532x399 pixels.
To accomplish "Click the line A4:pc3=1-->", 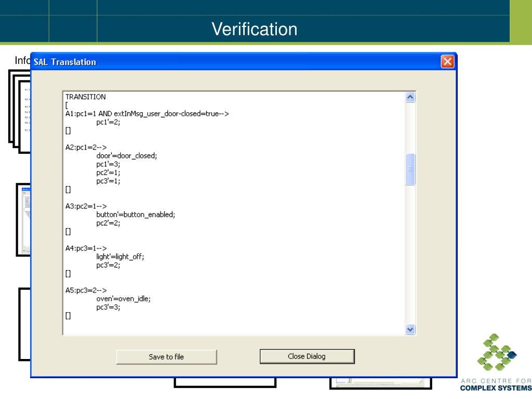I will [x=86, y=248].
